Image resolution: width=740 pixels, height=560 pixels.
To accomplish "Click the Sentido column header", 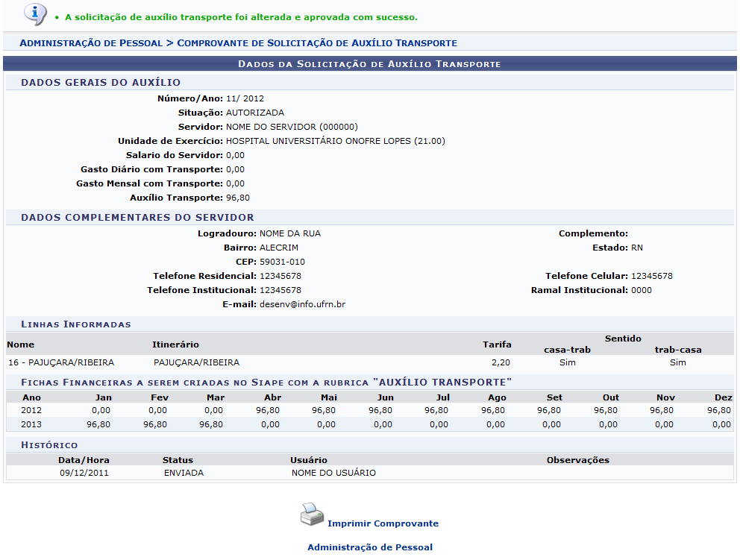I will point(623,339).
